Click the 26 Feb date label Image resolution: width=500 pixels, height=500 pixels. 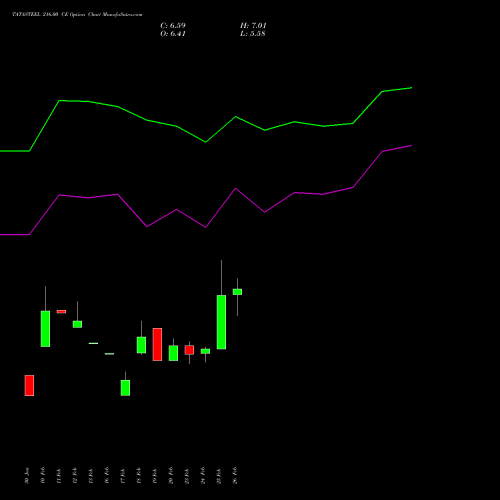tap(235, 476)
